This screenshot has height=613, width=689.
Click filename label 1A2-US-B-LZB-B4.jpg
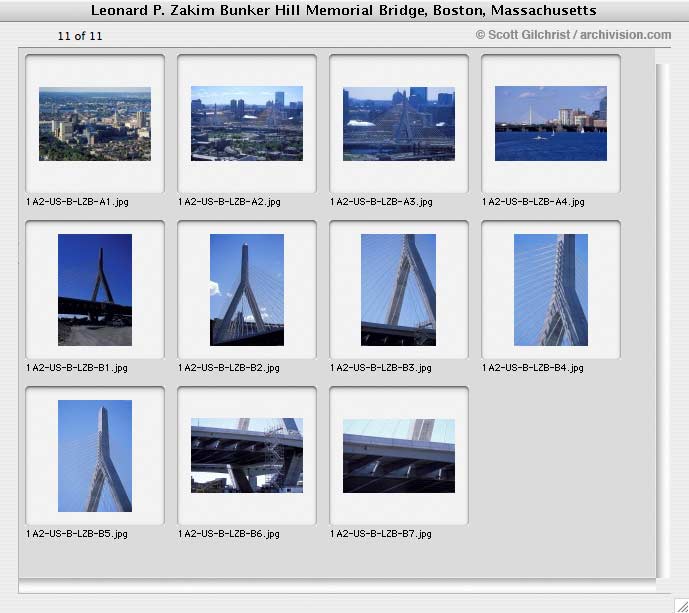click(533, 368)
